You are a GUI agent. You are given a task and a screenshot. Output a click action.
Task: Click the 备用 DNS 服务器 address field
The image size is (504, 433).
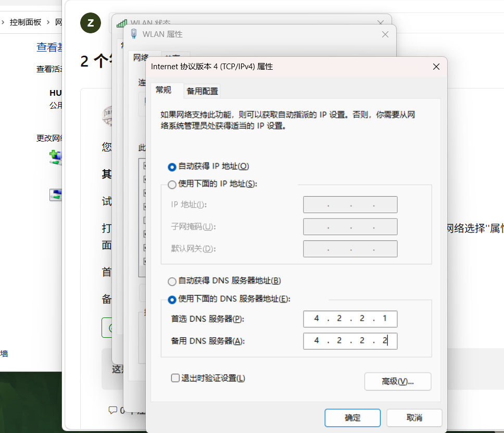click(x=350, y=341)
